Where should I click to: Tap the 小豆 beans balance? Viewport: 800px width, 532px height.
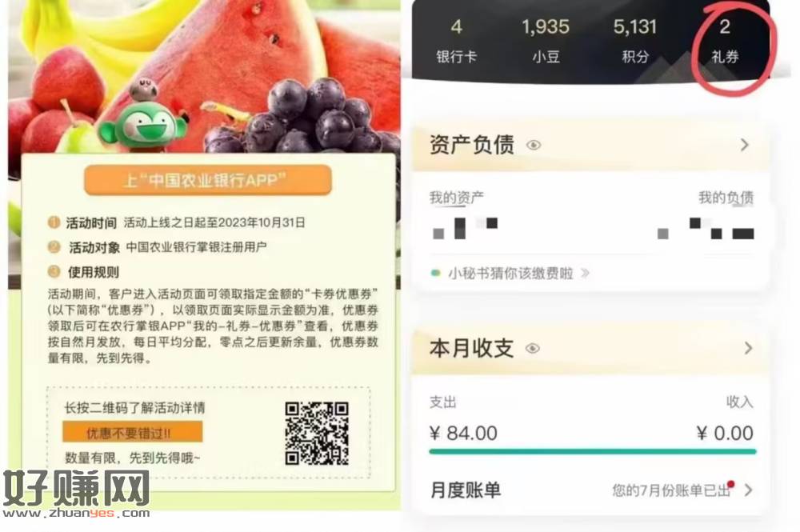tap(546, 42)
